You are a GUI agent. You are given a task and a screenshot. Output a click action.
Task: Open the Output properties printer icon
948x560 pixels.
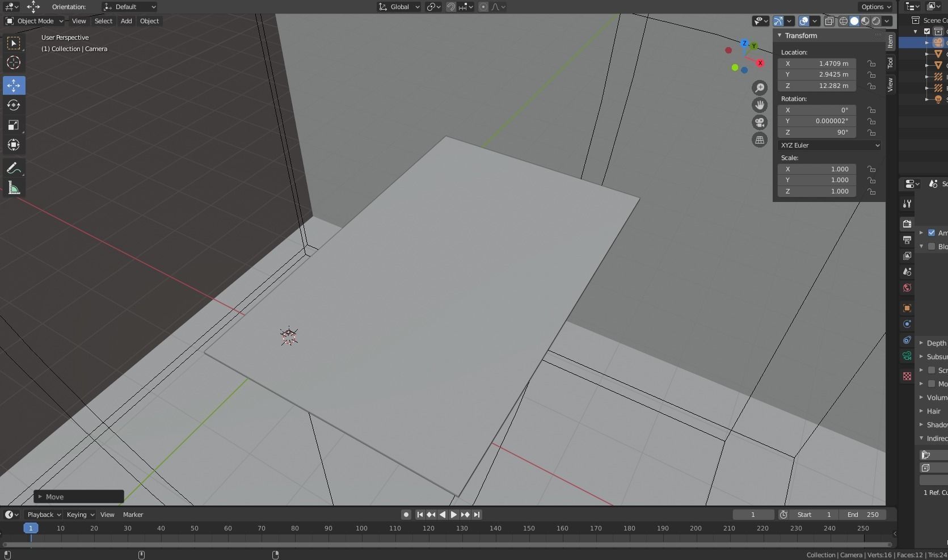tap(907, 240)
